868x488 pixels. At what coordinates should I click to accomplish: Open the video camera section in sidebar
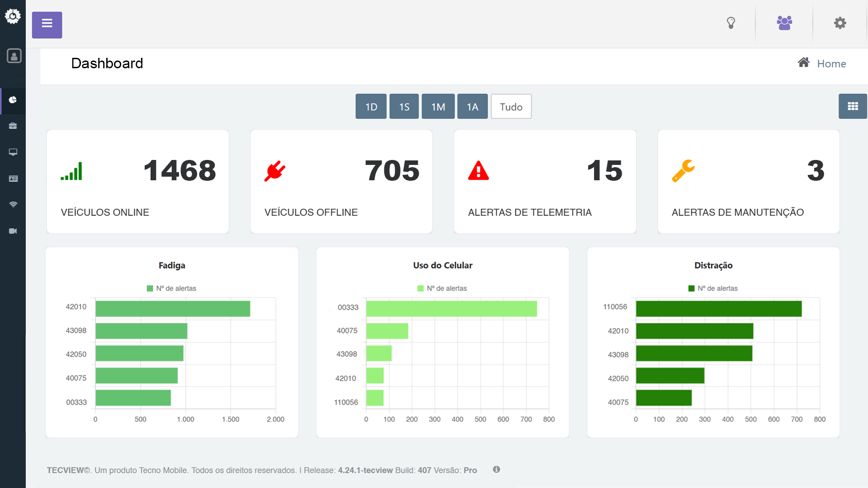13,230
